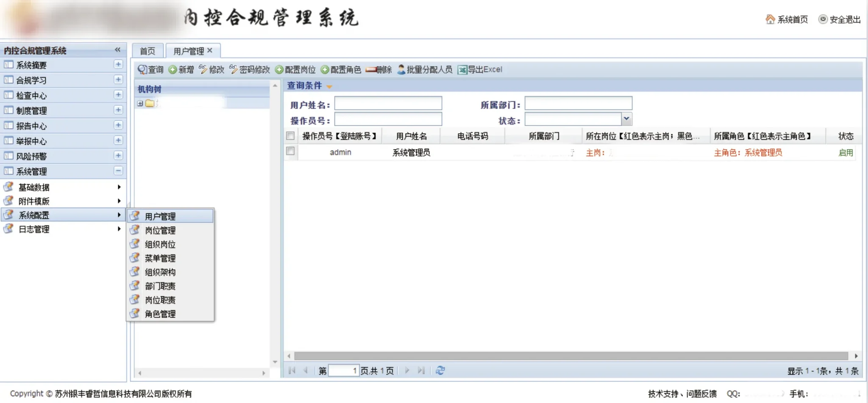Click 安全退出 to log out
This screenshot has height=403, width=868.
point(823,19)
